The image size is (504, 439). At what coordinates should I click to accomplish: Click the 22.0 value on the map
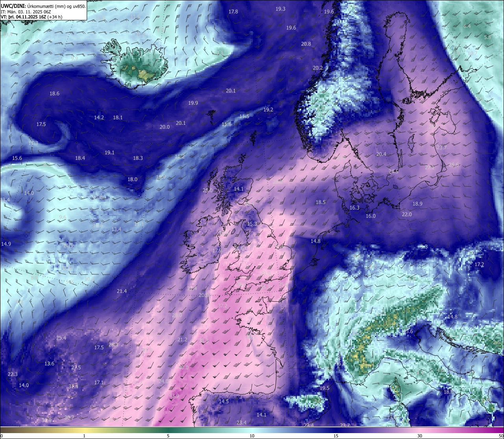coord(407,215)
